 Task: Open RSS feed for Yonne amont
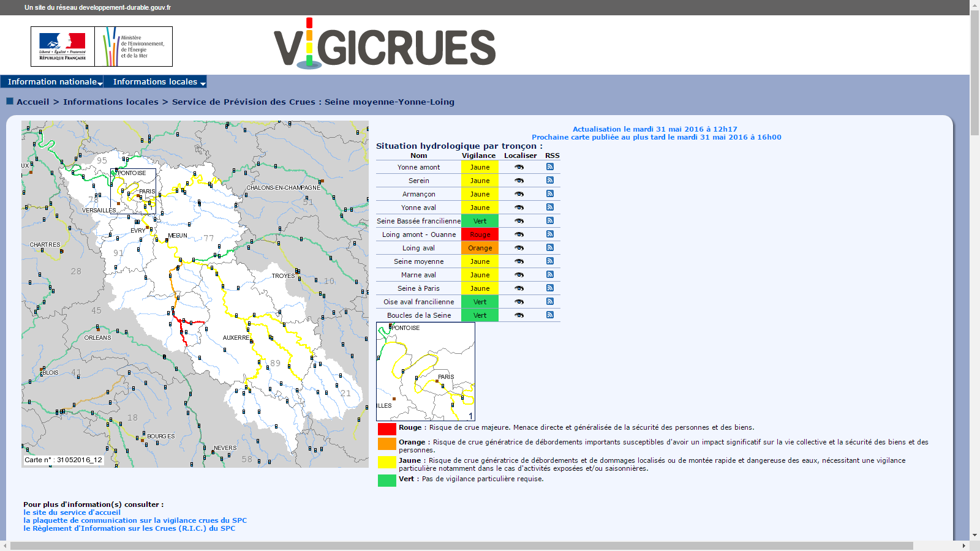click(550, 167)
